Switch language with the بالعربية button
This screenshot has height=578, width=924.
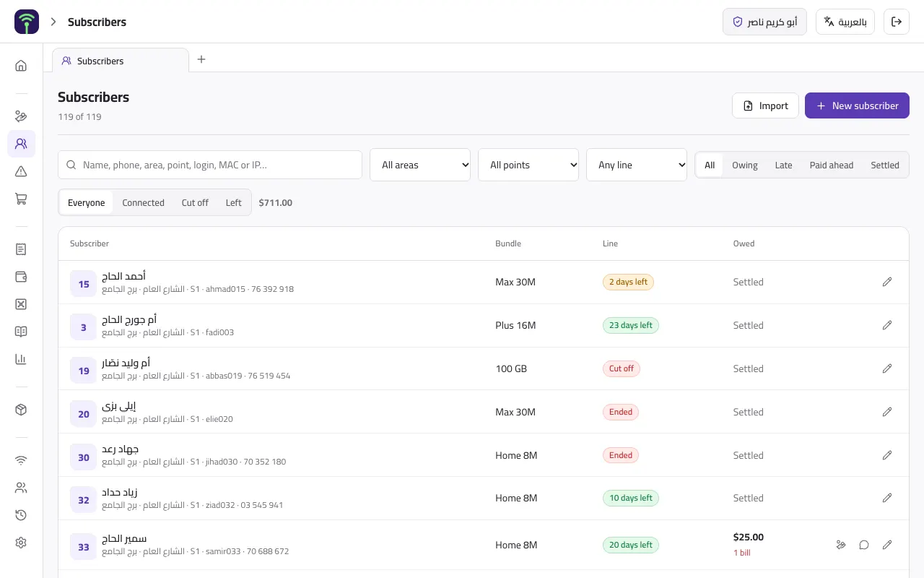pos(845,22)
